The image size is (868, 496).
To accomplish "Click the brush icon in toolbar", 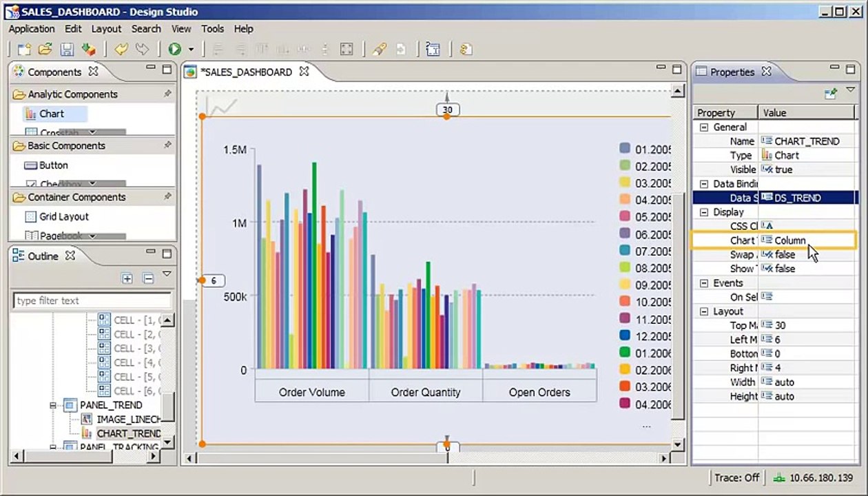I will coord(379,49).
